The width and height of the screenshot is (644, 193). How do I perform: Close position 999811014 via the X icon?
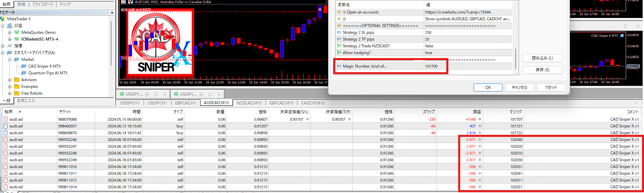[480, 187]
